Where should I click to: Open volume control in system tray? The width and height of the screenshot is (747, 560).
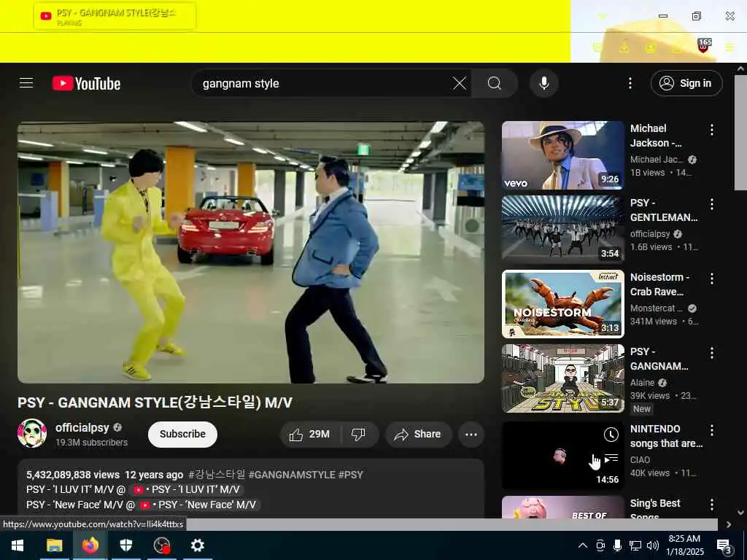point(653,545)
